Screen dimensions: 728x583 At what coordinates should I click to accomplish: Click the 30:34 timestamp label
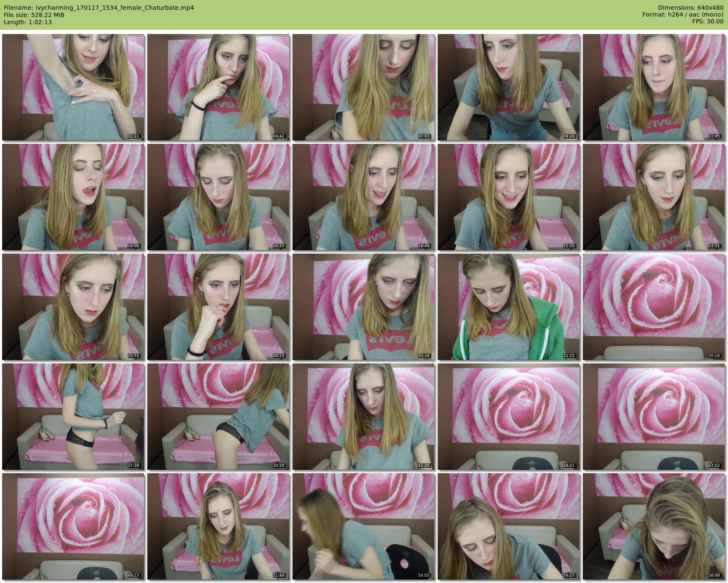click(424, 356)
